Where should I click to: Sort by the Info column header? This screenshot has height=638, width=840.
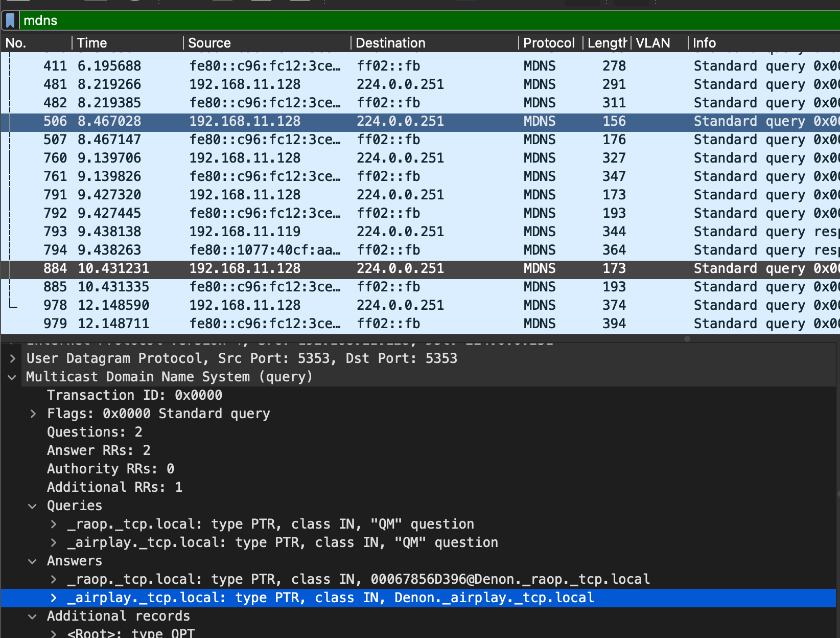tap(764, 43)
